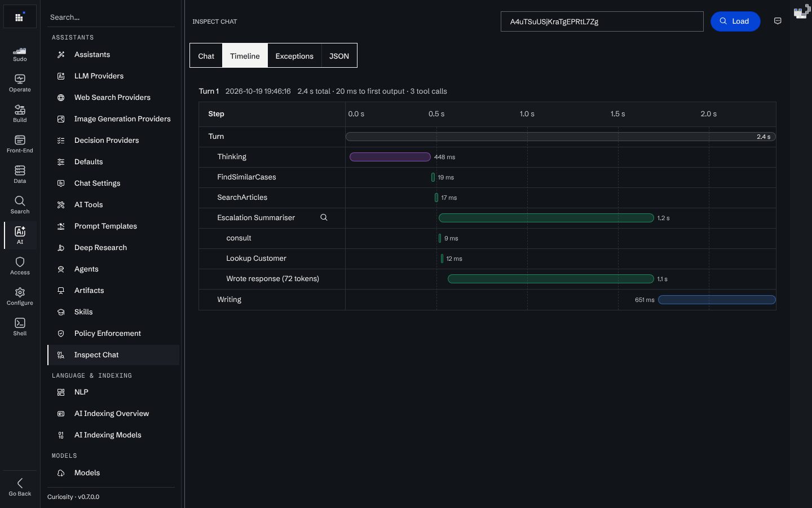
Task: Open Skills in sidebar
Action: pyautogui.click(x=113, y=312)
